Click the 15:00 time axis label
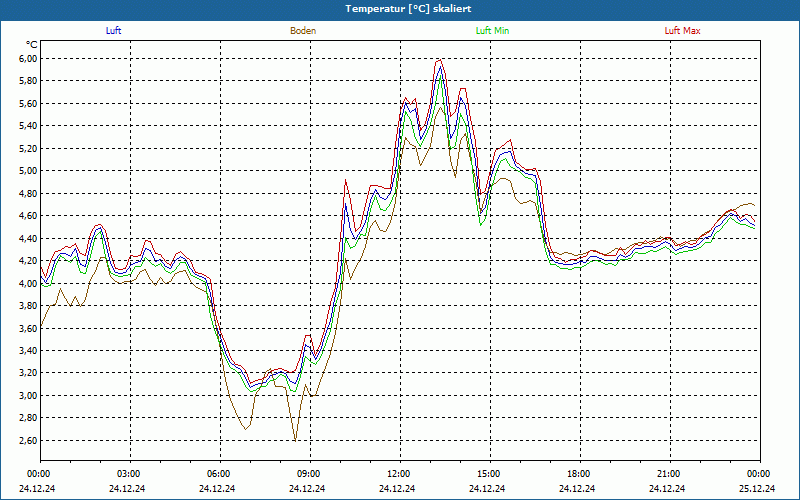The height and width of the screenshot is (500, 800). click(489, 474)
